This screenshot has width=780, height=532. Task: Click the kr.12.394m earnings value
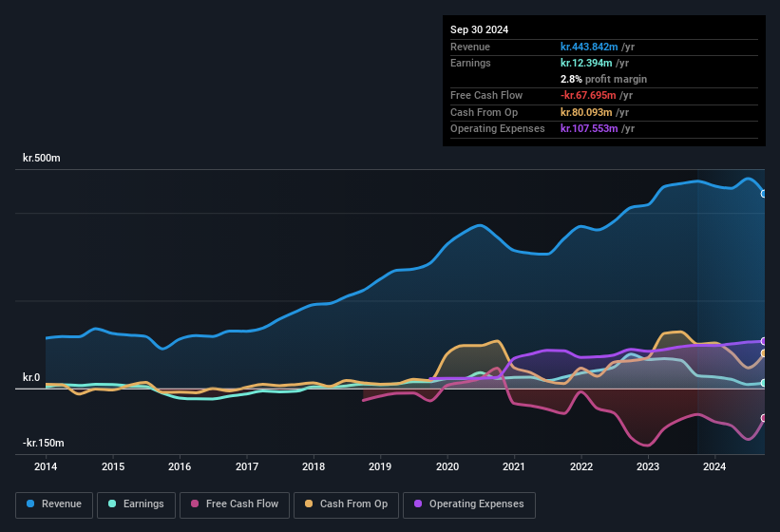click(586, 63)
